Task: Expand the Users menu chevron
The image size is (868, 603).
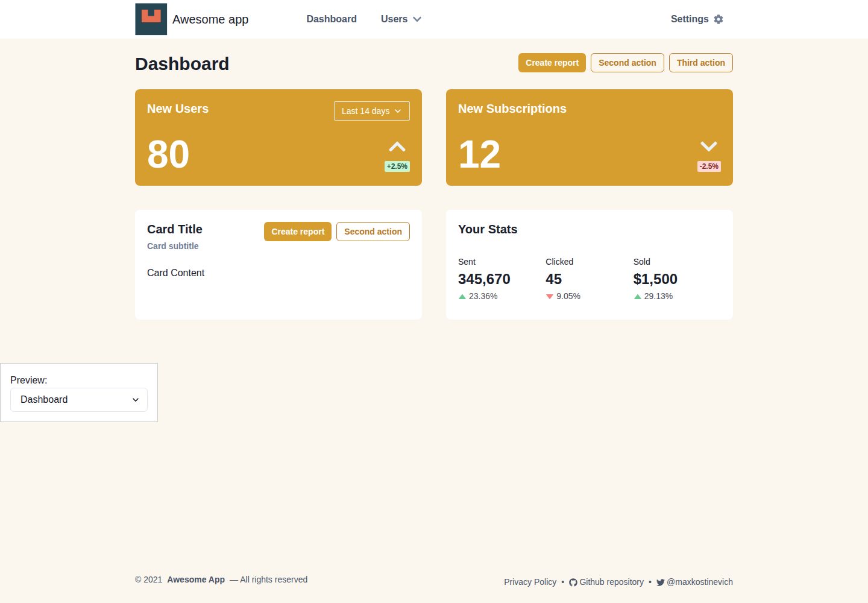Action: click(x=417, y=19)
